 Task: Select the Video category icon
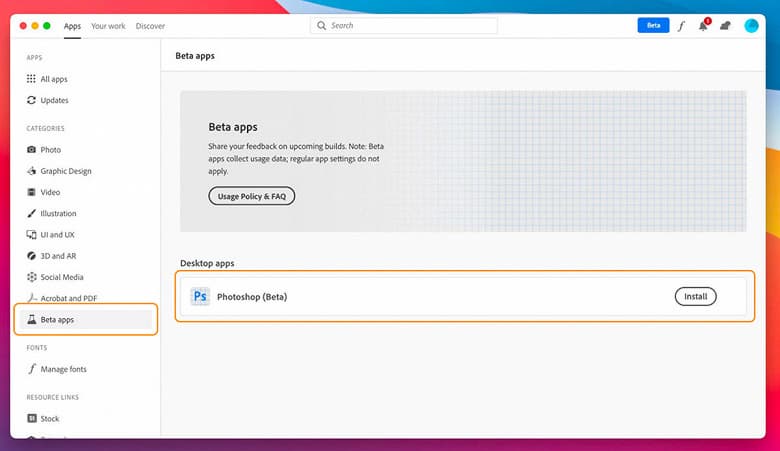pos(32,192)
